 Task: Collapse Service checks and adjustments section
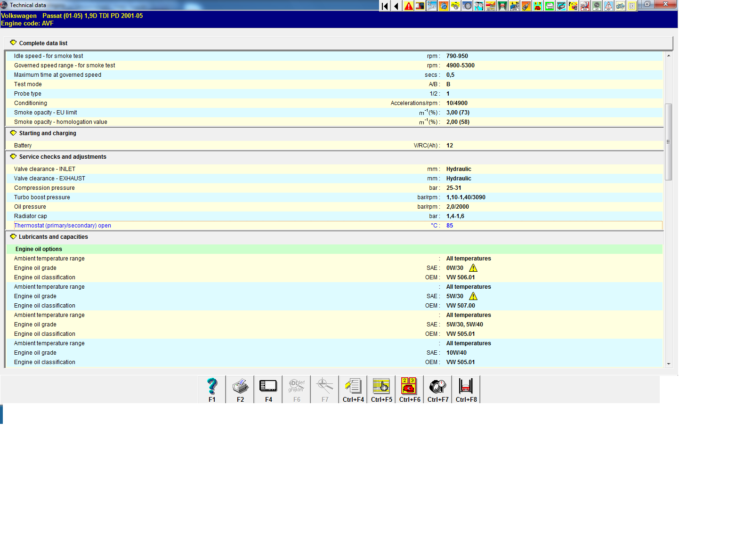13,157
